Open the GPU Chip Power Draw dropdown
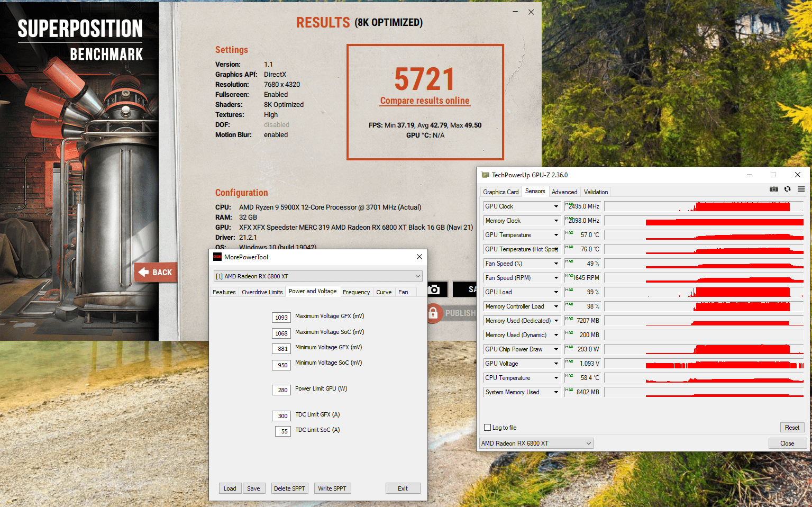This screenshot has width=812, height=507. (x=556, y=349)
